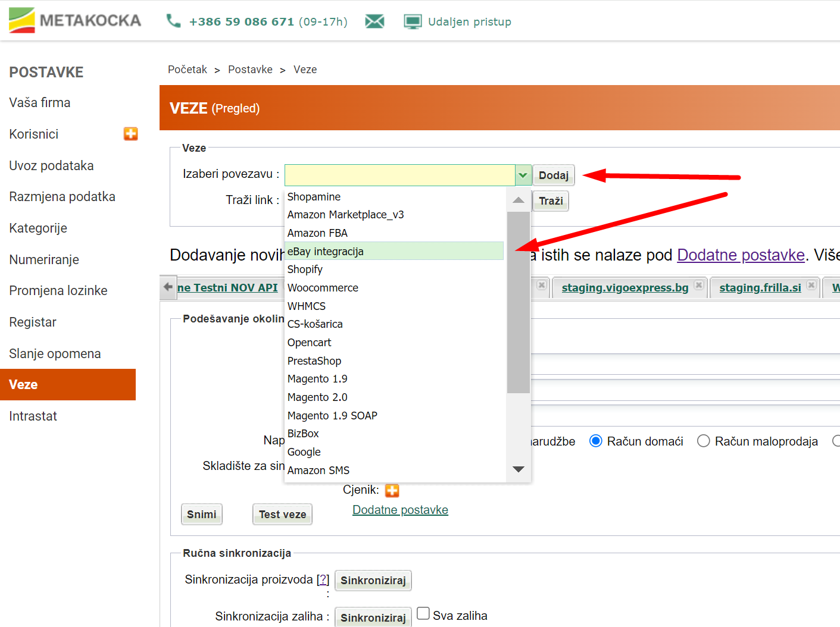This screenshot has height=627, width=840.
Task: Select Amazon SMS from dropdown
Action: tap(395, 471)
